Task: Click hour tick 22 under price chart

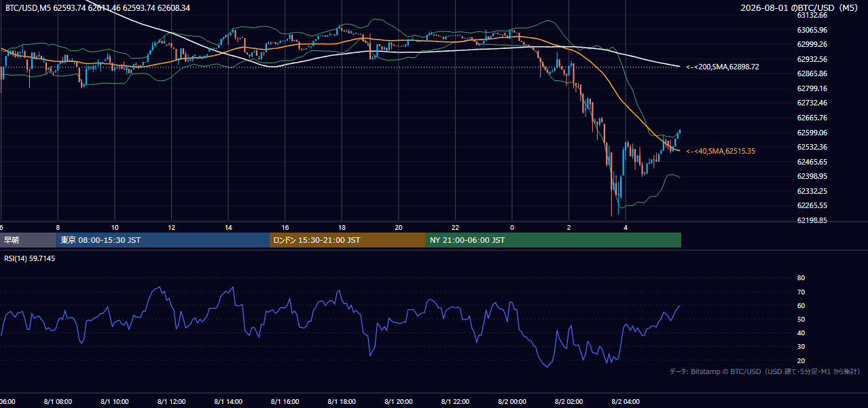Action: (456, 228)
